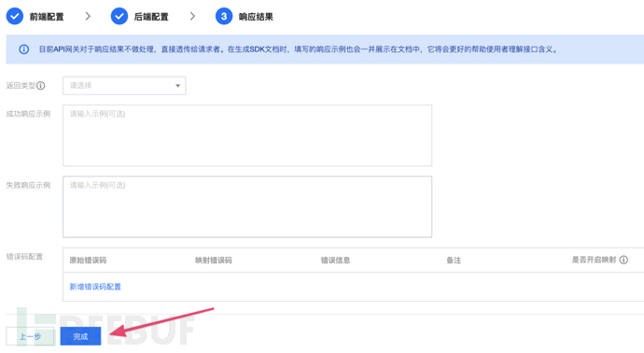Click the chevron arrow after 前端配置
Screen dimensions: 644x353
88,17
